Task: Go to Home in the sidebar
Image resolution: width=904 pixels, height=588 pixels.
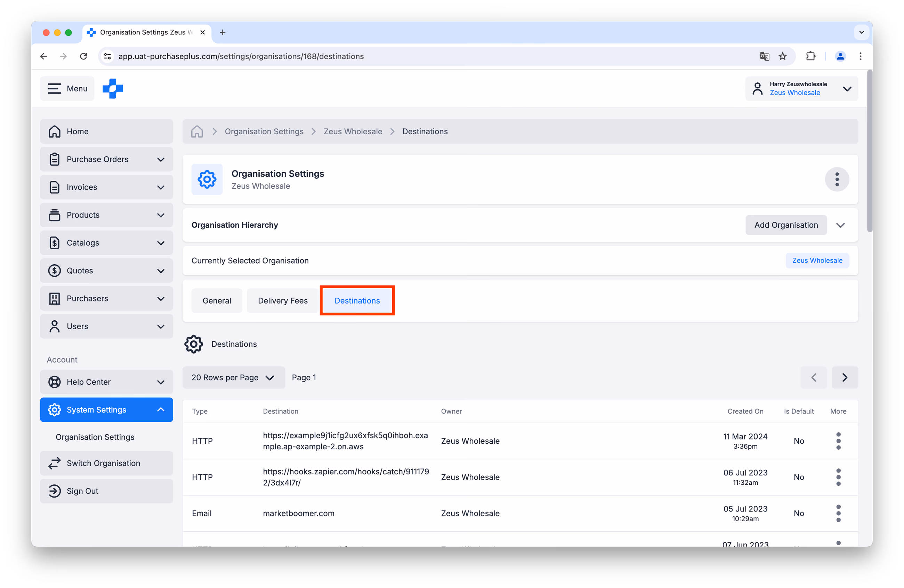Action: click(106, 131)
